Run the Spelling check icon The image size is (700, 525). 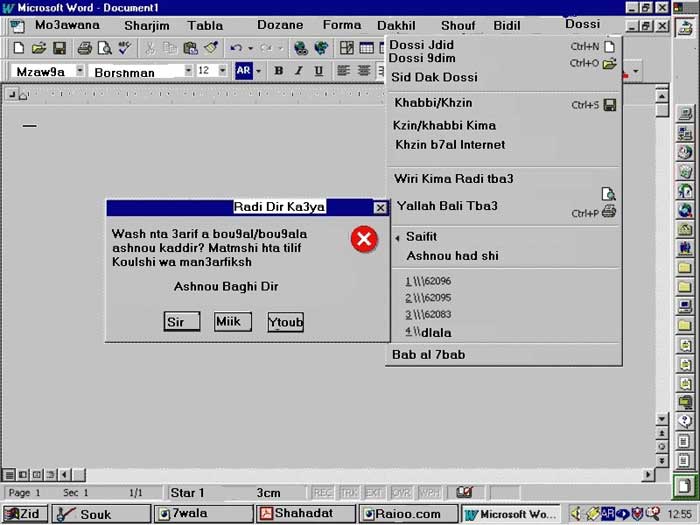125,47
